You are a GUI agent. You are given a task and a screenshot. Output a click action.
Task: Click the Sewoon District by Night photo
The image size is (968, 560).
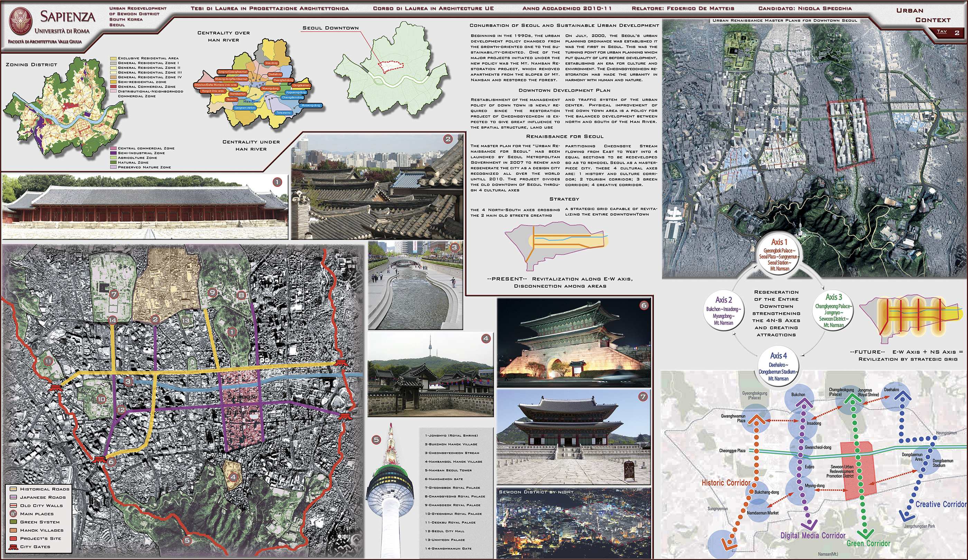574,523
